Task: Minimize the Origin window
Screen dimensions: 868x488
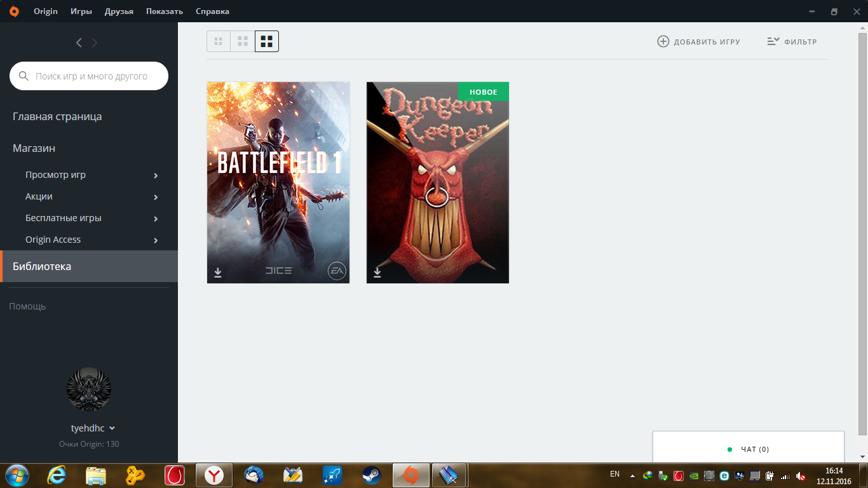Action: pyautogui.click(x=811, y=11)
